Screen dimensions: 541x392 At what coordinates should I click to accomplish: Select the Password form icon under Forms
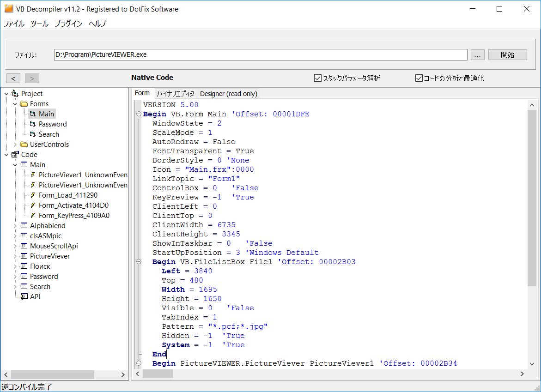pos(32,124)
